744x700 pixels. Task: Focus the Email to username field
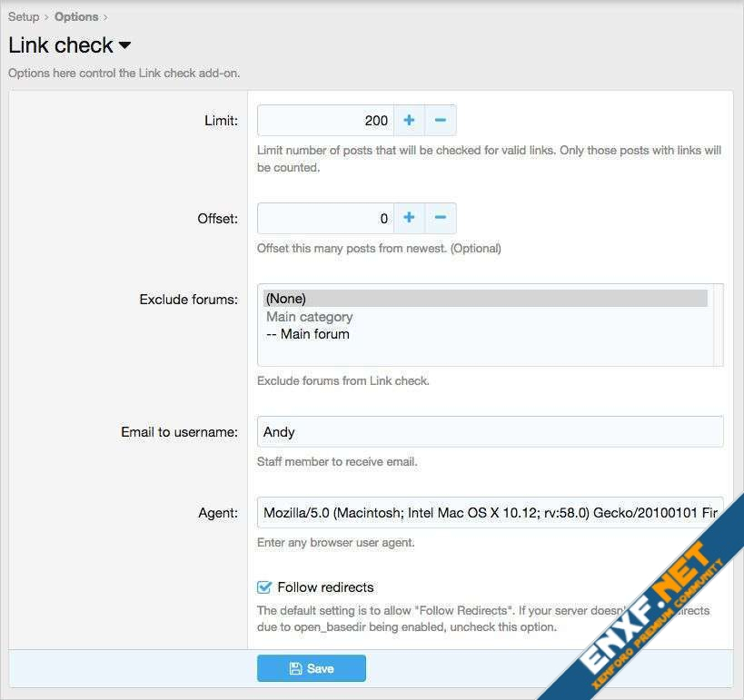[x=490, y=432]
